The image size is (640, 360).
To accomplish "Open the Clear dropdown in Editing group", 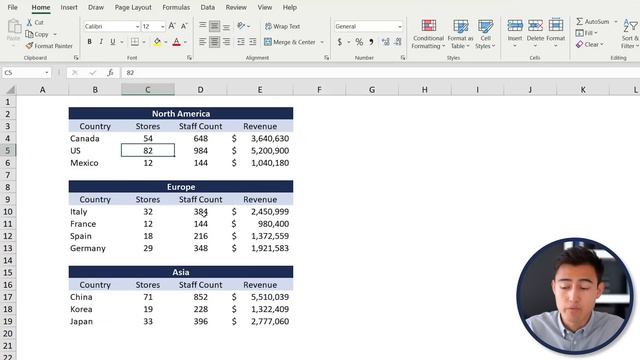I will [589, 44].
